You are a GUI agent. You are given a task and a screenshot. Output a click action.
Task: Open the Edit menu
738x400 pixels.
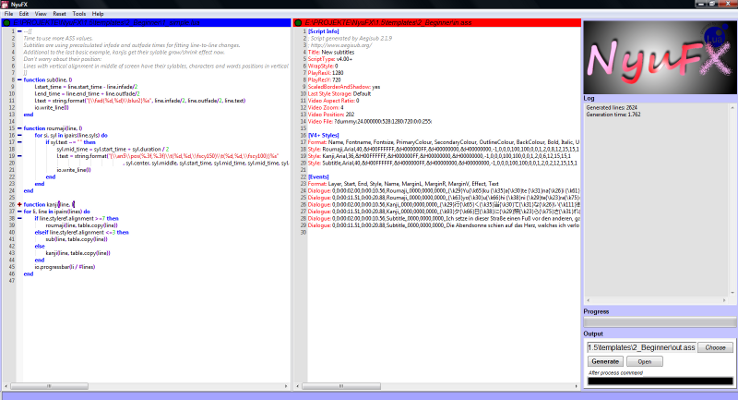click(x=24, y=14)
